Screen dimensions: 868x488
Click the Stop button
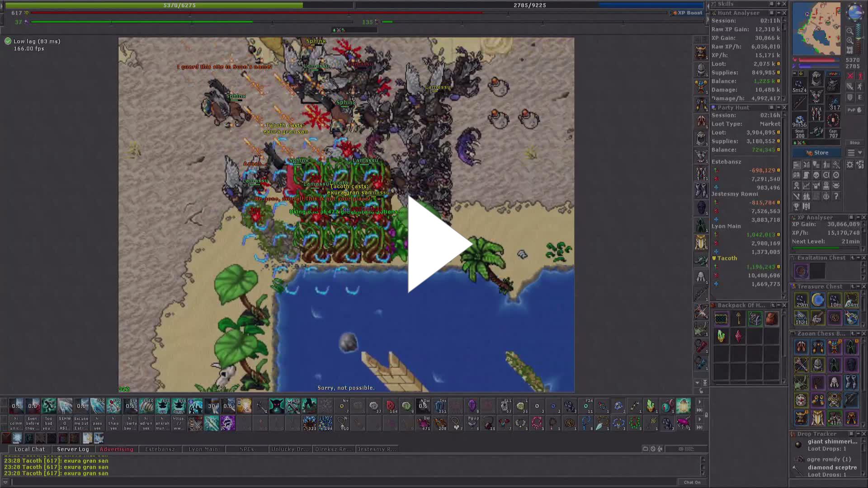click(x=854, y=143)
